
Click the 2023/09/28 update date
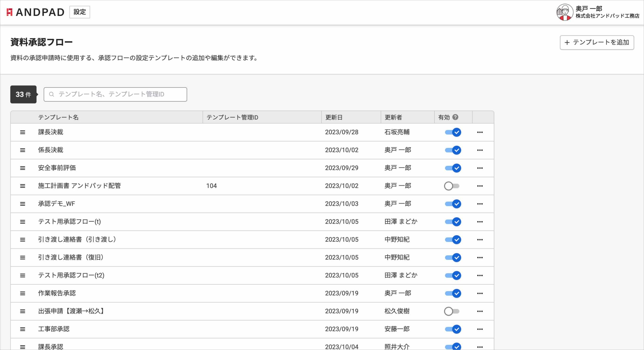pos(342,132)
